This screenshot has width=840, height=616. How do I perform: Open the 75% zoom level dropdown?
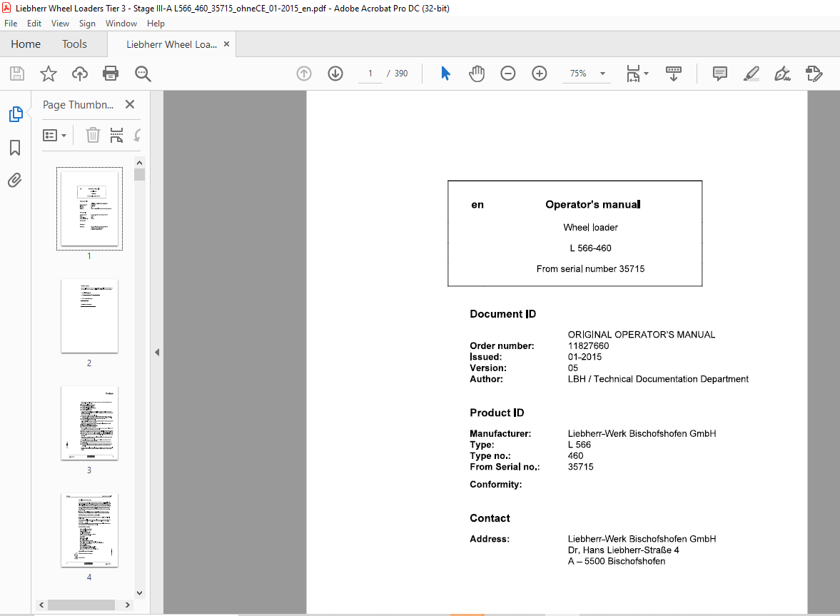click(x=602, y=74)
